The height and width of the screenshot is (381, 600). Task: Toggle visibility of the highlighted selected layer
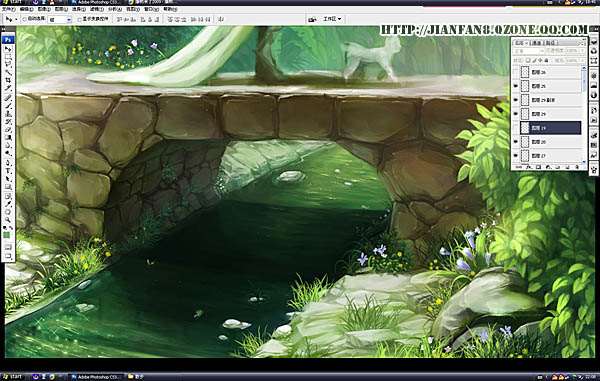click(x=515, y=128)
